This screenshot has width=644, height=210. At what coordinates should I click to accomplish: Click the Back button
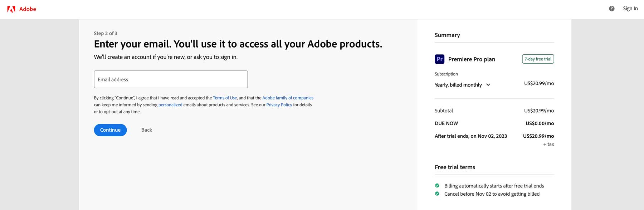click(x=146, y=130)
